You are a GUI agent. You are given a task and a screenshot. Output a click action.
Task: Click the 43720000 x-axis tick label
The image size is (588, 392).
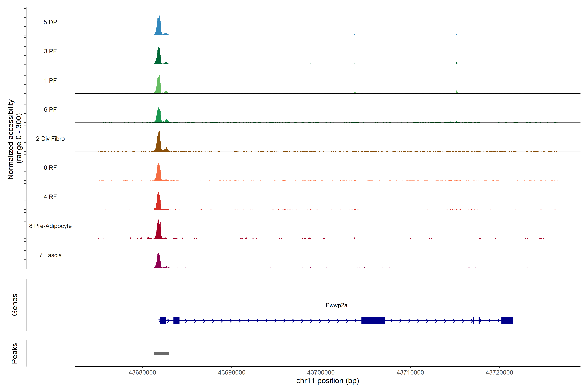click(x=499, y=372)
